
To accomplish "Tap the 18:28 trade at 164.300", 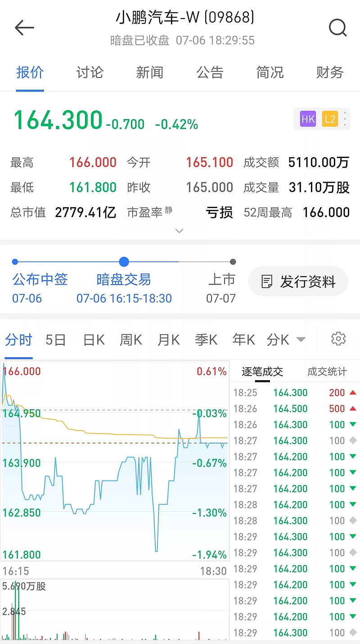I will (295, 521).
